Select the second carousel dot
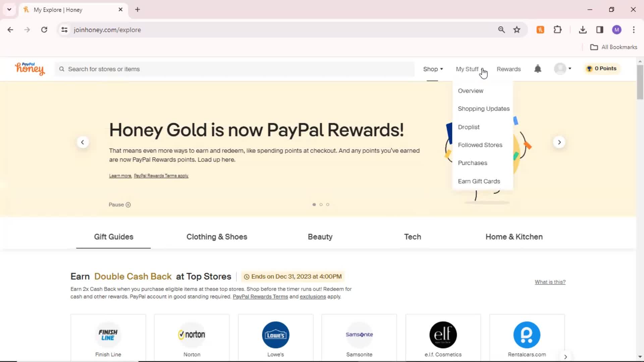 [321, 204]
